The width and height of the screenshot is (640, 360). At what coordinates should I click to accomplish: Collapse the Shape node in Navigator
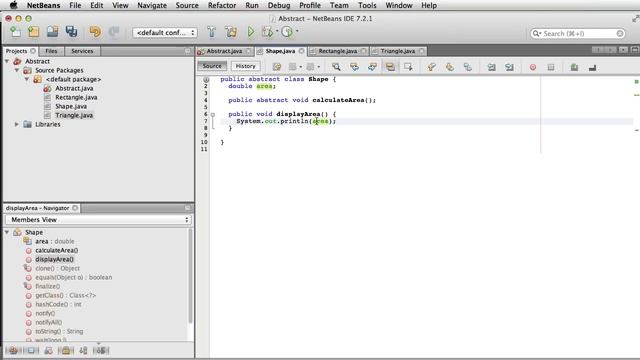(x=7, y=232)
